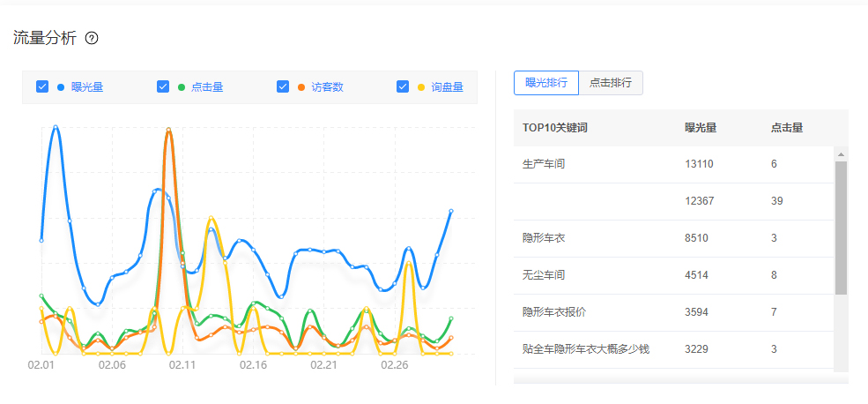
Task: Click the 曝光量 column header
Action: [x=701, y=128]
